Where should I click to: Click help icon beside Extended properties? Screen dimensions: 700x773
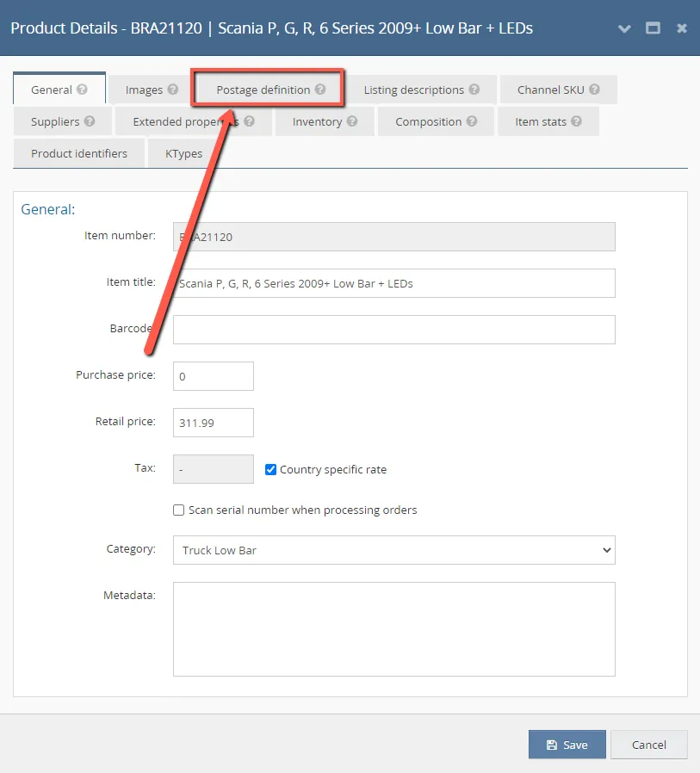(249, 121)
